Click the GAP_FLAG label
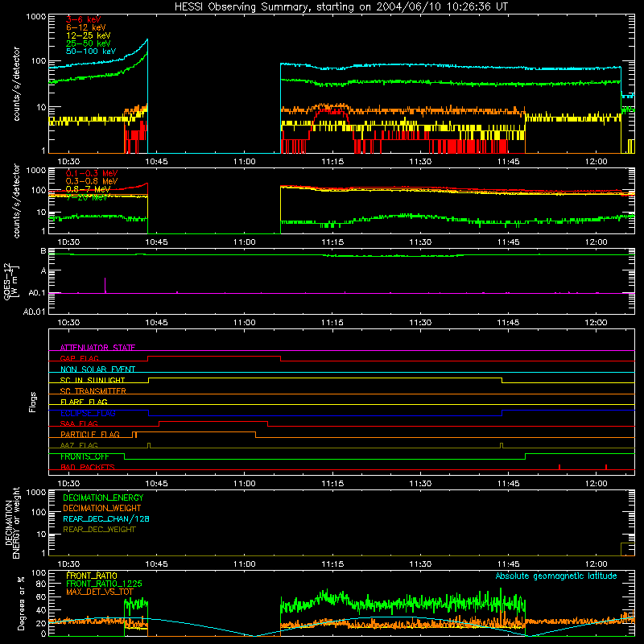The height and width of the screenshot is (644, 644). [79, 358]
